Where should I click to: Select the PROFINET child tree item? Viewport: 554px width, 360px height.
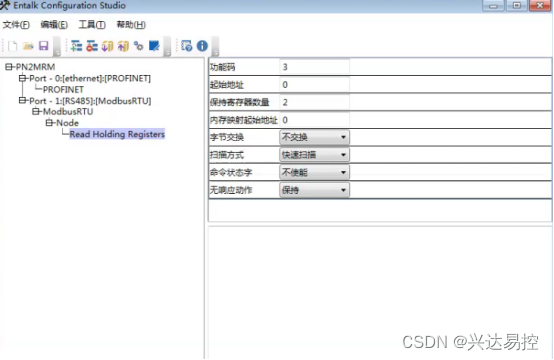click(x=63, y=89)
